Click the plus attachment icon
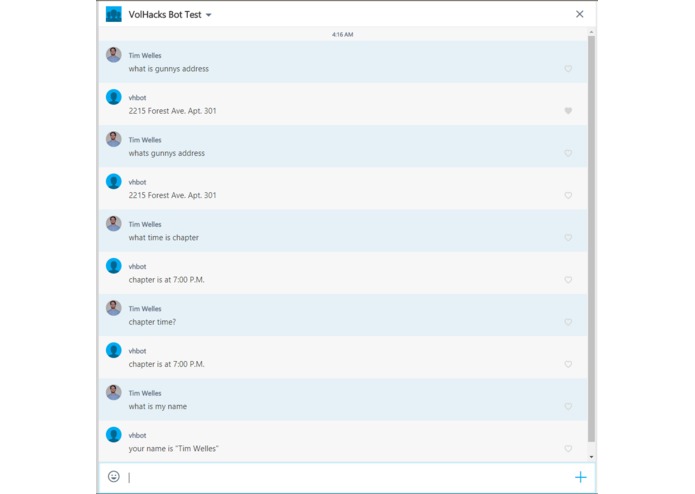The width and height of the screenshot is (695, 494). [580, 477]
